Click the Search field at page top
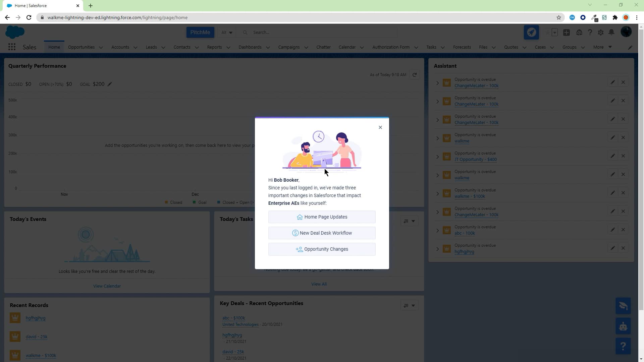 pyautogui.click(x=319, y=32)
